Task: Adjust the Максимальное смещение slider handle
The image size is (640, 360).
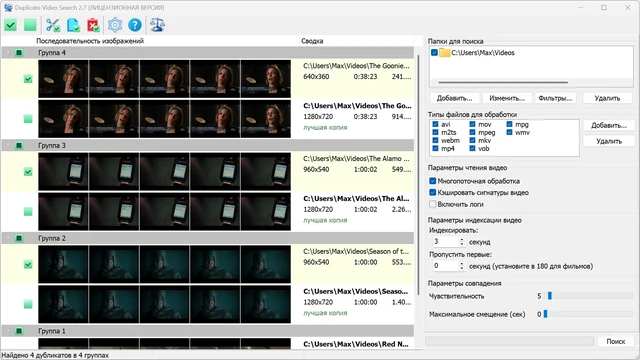Action: click(545, 314)
